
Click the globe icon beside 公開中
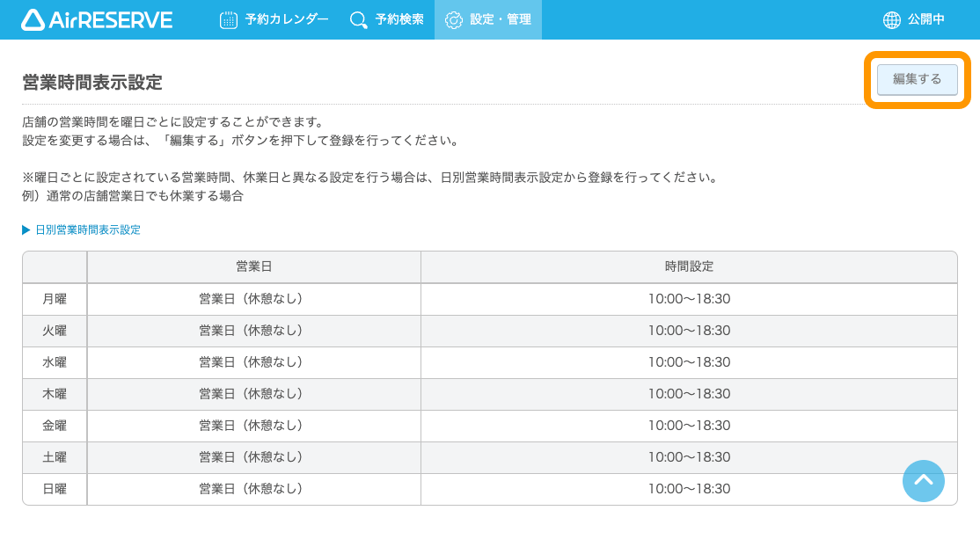[x=892, y=20]
